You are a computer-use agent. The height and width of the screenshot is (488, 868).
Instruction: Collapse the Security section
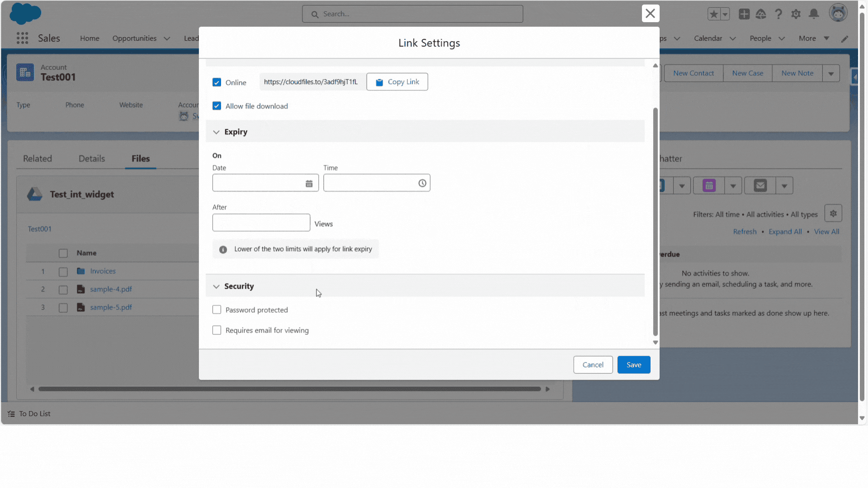[x=217, y=286]
